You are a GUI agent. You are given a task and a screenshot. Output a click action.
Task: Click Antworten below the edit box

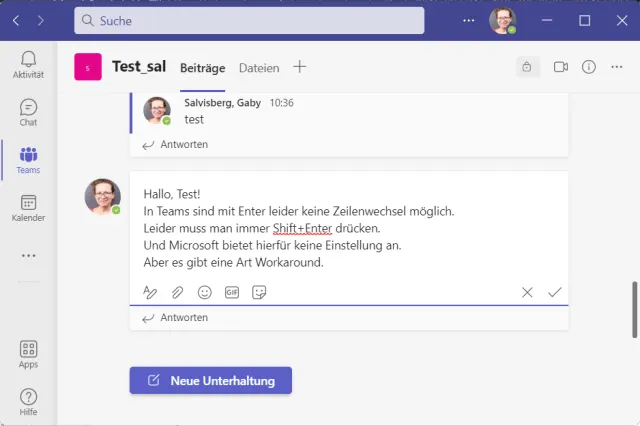click(x=175, y=317)
